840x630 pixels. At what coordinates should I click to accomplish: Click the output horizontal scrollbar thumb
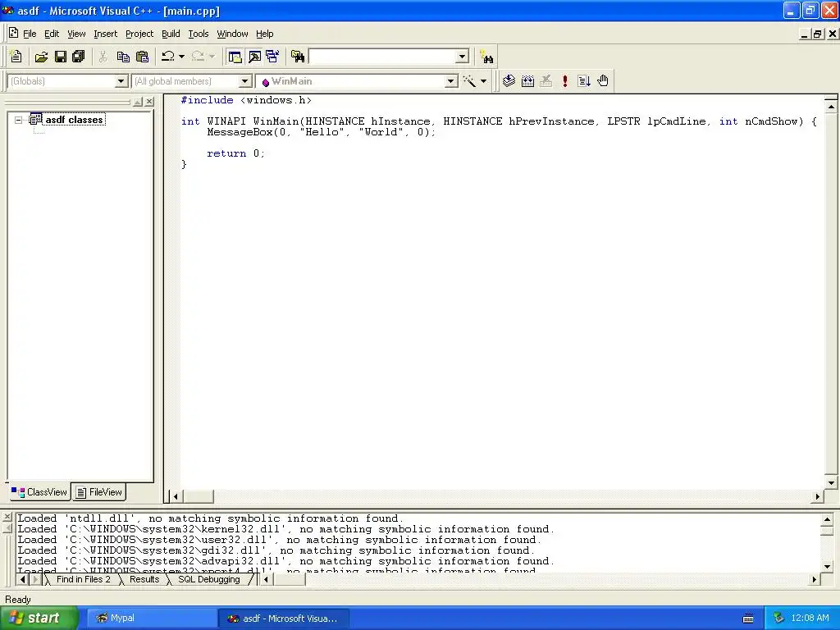pyautogui.click(x=288, y=579)
